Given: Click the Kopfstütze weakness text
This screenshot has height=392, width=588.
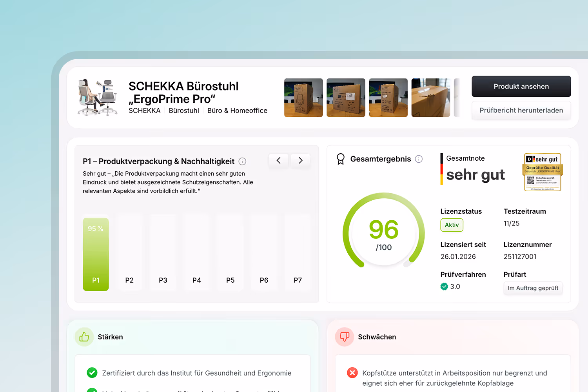Looking at the screenshot, I should 455,378.
